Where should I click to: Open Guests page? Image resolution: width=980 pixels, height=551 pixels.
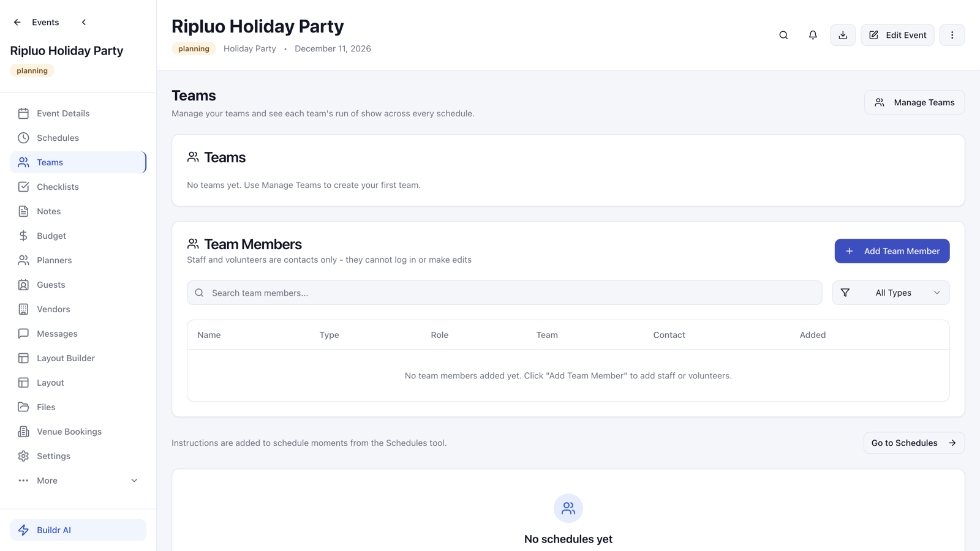[78, 285]
